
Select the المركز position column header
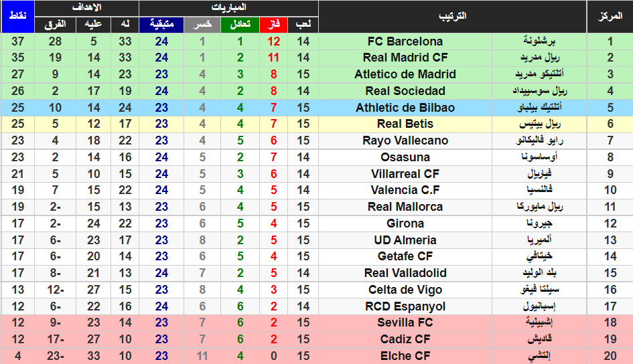610,17
